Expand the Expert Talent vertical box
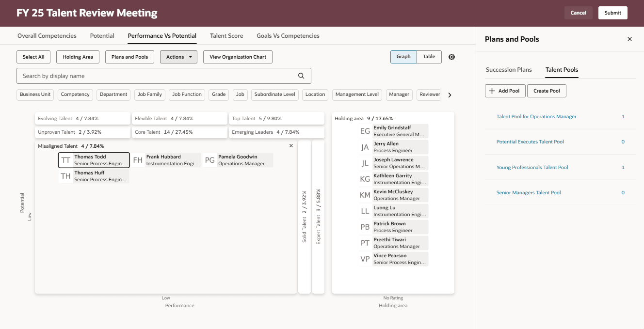 319,217
